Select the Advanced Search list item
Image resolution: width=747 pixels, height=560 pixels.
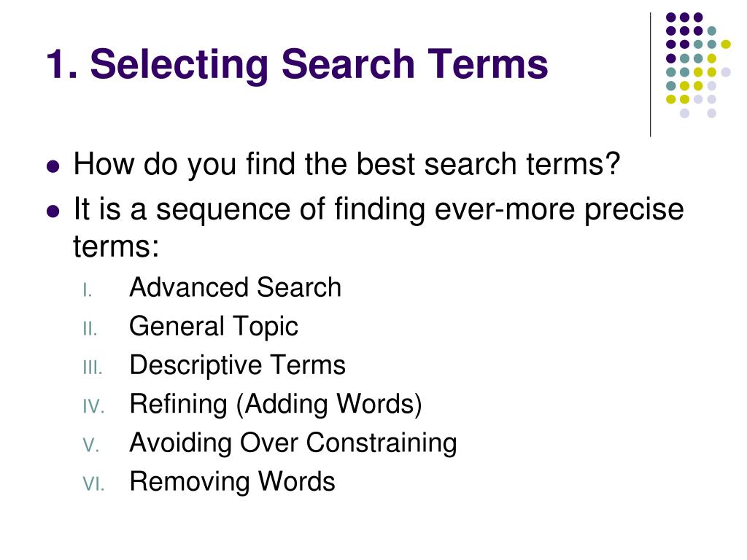tap(236, 287)
